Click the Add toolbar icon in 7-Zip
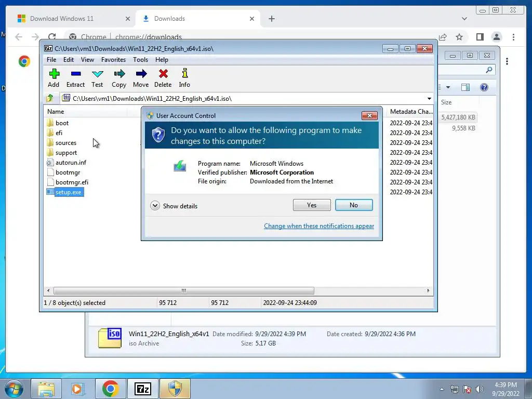This screenshot has height=399, width=532. pyautogui.click(x=54, y=78)
